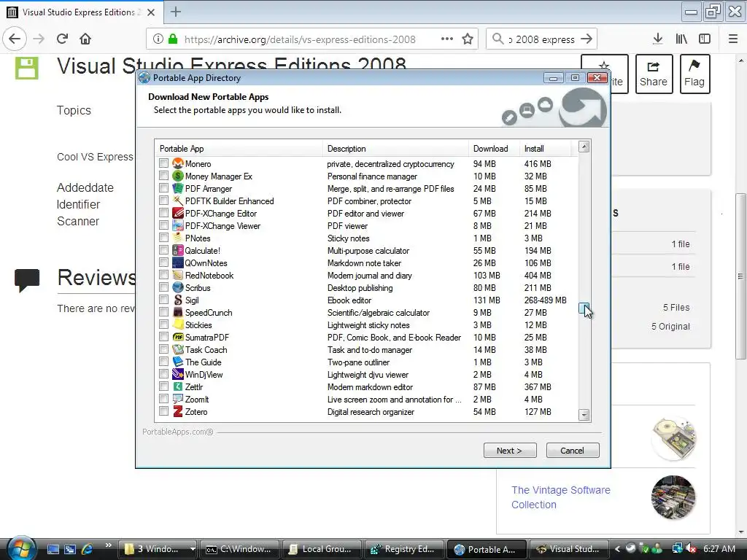Open page actions three-dot menu
Image resolution: width=747 pixels, height=560 pixels.
(447, 39)
